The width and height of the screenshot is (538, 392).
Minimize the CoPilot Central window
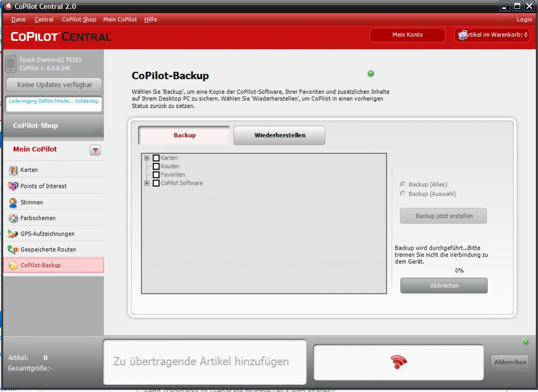click(504, 6)
